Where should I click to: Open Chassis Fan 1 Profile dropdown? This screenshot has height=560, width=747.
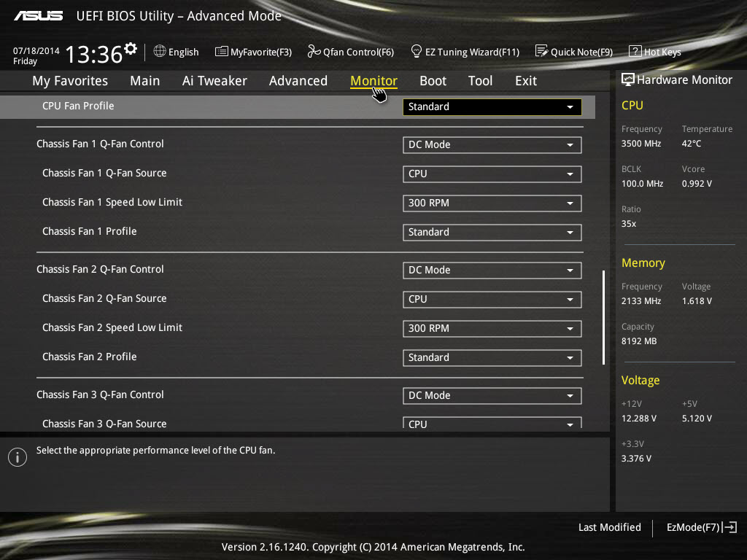492,233
